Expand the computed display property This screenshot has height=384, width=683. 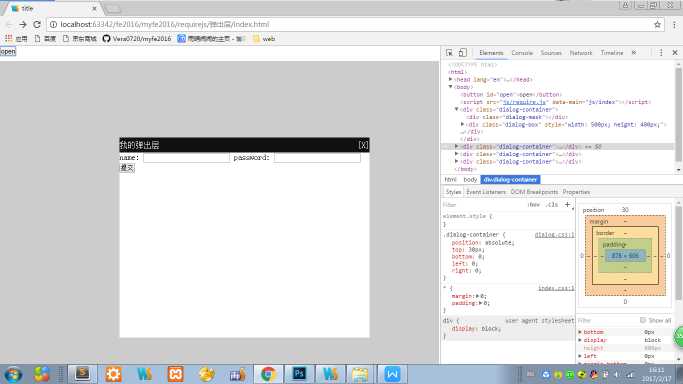(x=580, y=340)
